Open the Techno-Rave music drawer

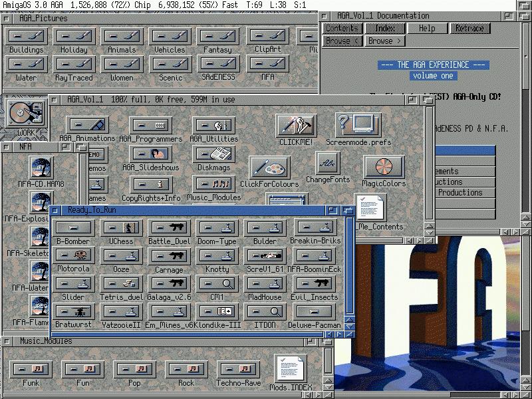[x=238, y=369]
